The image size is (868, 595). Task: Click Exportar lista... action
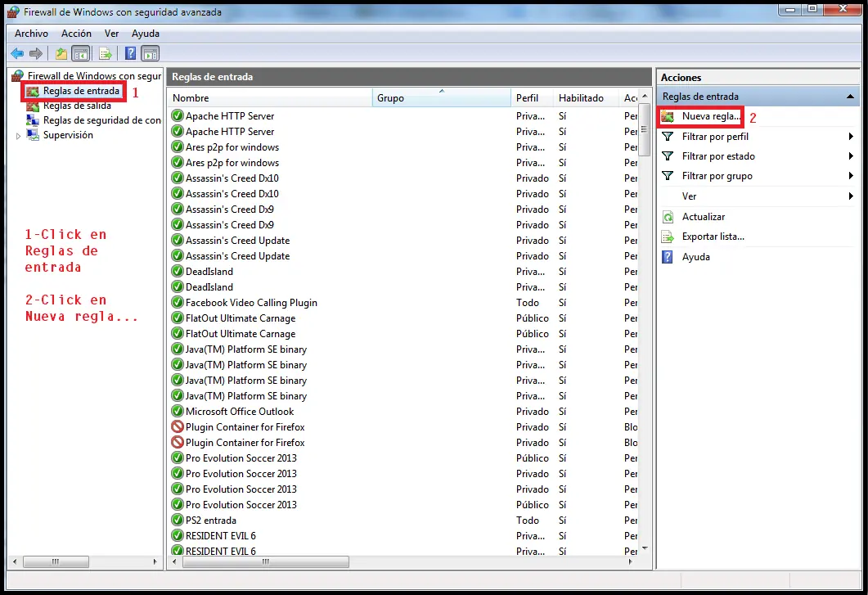[713, 237]
